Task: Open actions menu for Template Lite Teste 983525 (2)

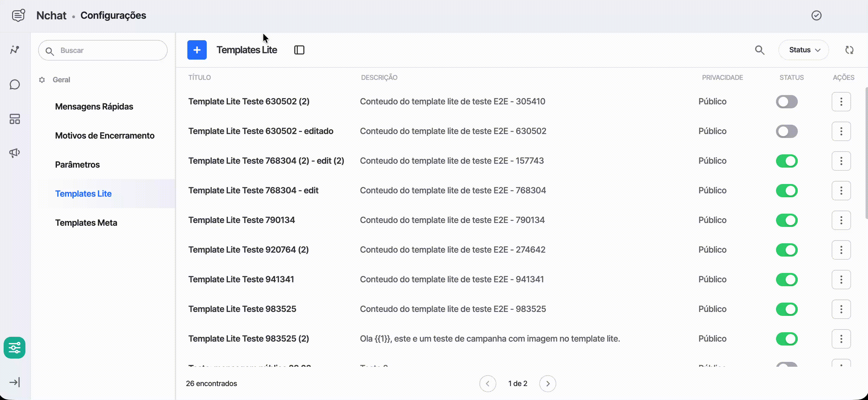Action: coord(841,339)
